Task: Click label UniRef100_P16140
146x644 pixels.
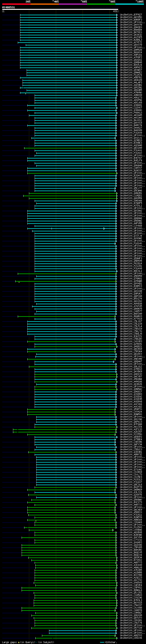Action: coord(131,244)
